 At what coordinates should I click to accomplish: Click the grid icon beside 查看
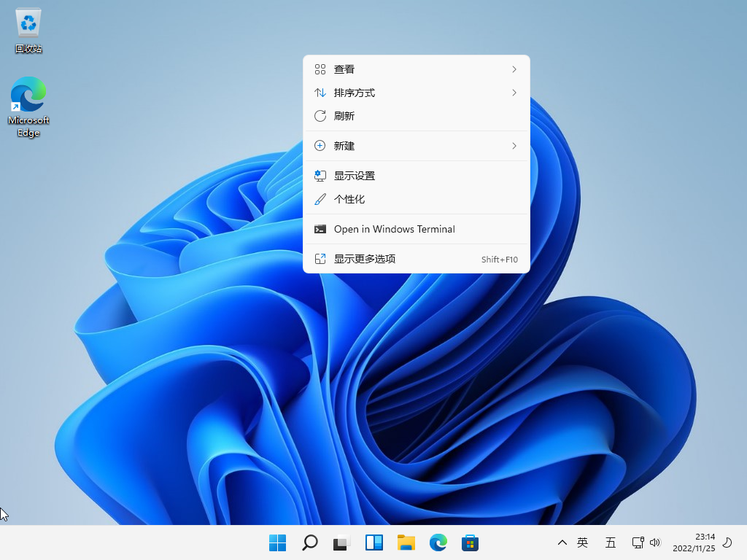coord(320,69)
